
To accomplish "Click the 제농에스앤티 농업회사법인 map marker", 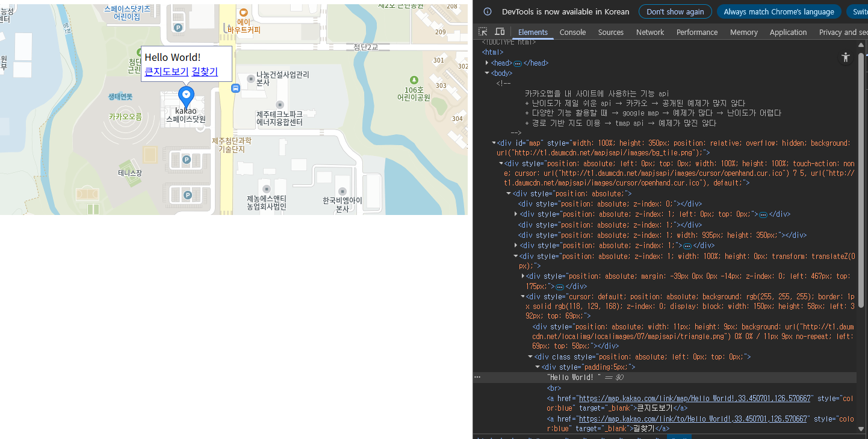I will click(x=266, y=188).
